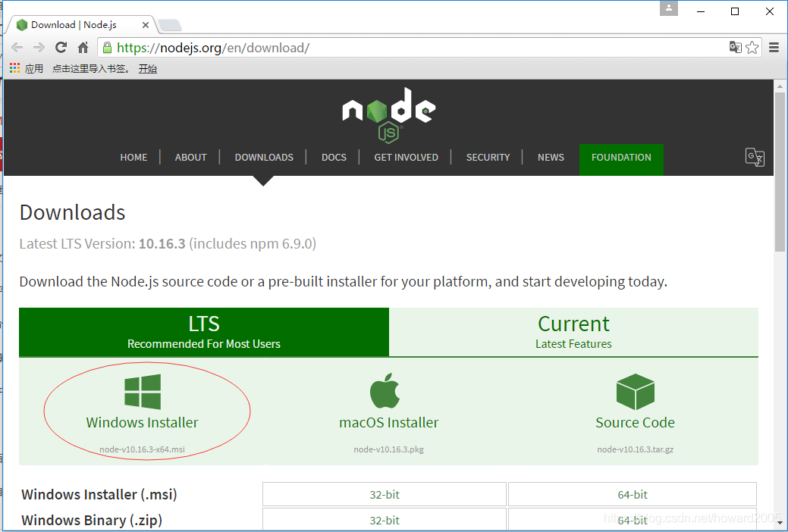Image resolution: width=788 pixels, height=532 pixels.
Task: Click the scrollbar up arrow
Action: point(780,86)
